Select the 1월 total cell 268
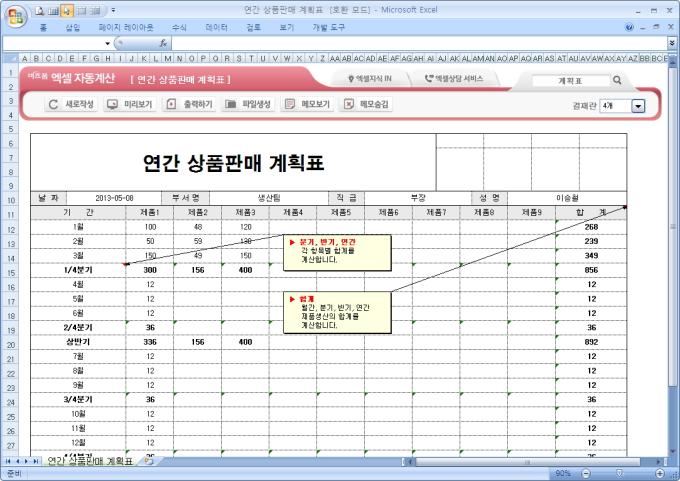The width and height of the screenshot is (680, 481). point(591,227)
